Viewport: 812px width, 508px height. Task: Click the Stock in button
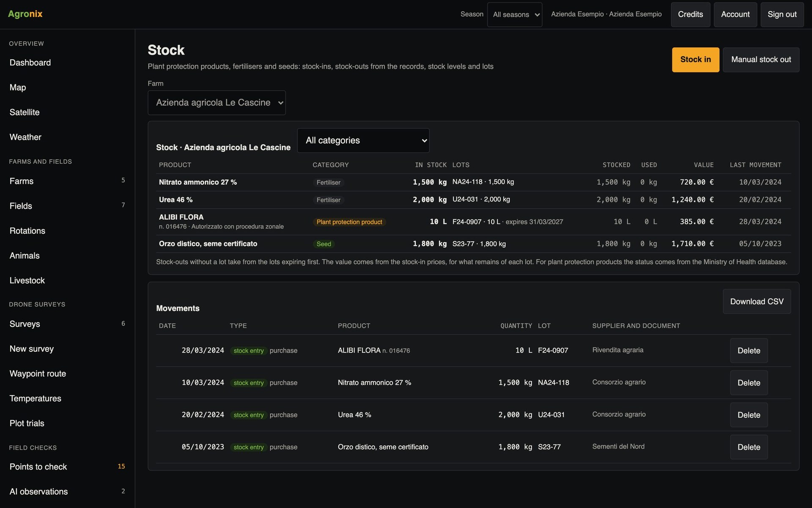point(695,60)
